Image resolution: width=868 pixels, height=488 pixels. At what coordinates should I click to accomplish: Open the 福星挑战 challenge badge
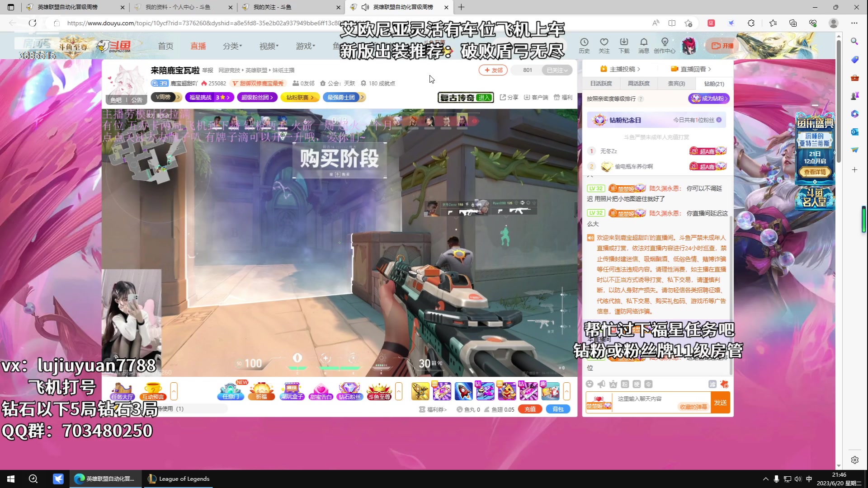209,97
